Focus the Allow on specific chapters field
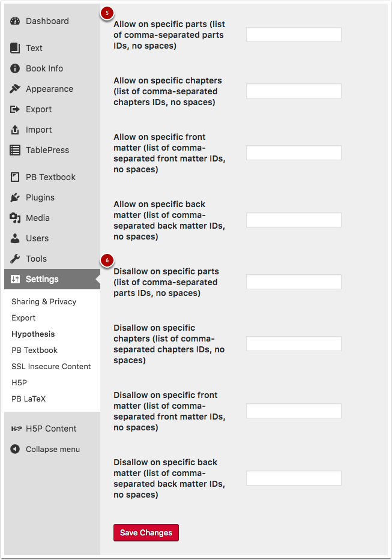This screenshot has height=560, width=392. point(294,91)
